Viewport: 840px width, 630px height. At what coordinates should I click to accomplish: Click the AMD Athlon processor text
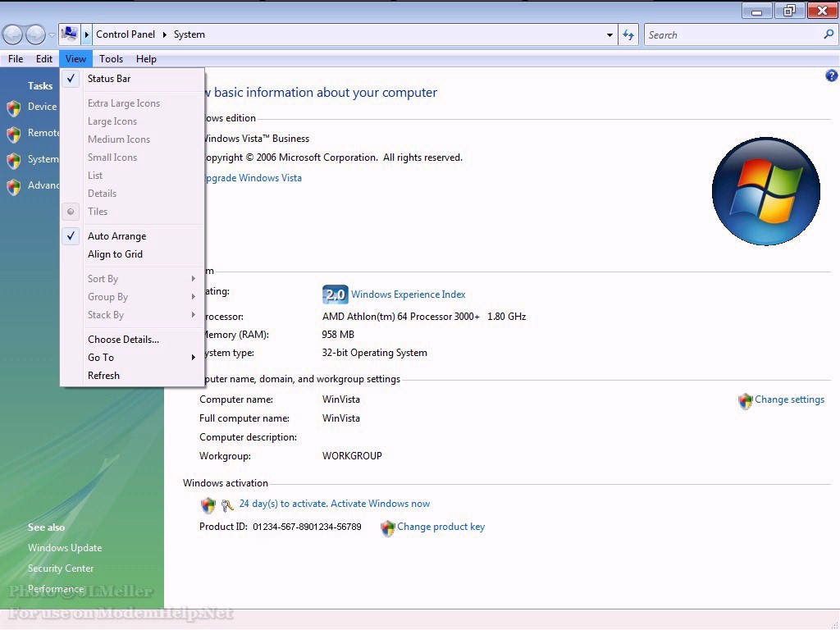424,317
